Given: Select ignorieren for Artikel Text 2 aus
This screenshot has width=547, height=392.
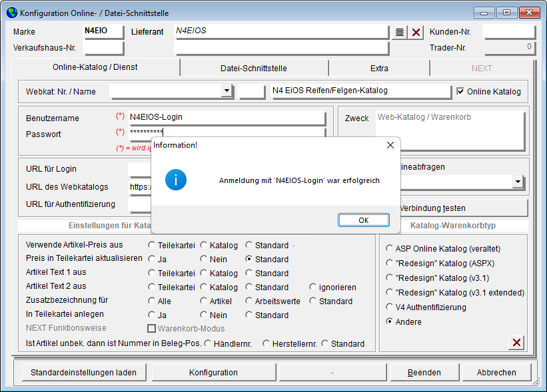Looking at the screenshot, I should click(313, 287).
